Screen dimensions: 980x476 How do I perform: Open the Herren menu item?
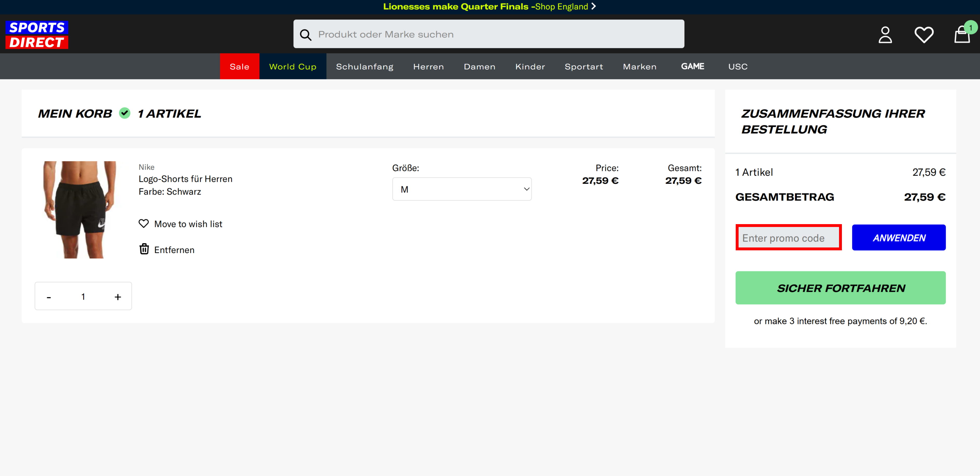point(428,66)
